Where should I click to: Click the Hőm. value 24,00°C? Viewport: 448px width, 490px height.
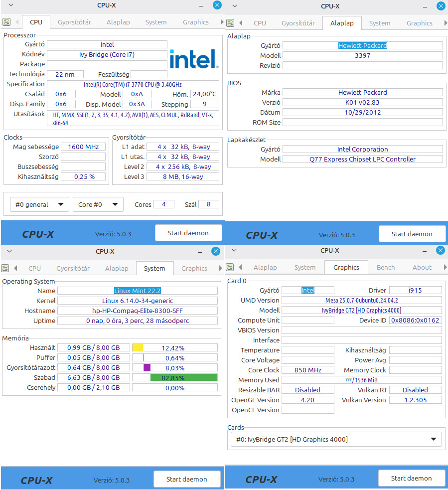205,94
